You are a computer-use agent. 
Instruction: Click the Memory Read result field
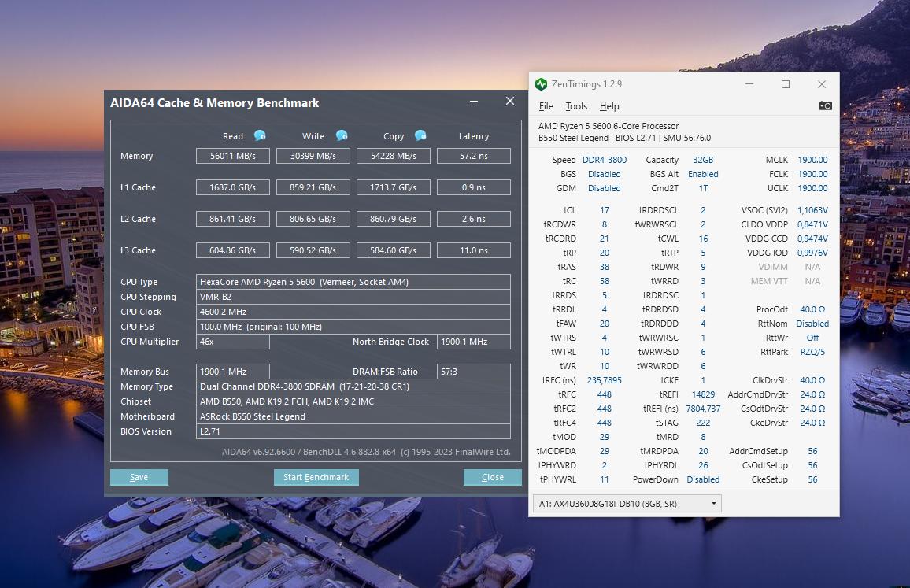pos(232,156)
